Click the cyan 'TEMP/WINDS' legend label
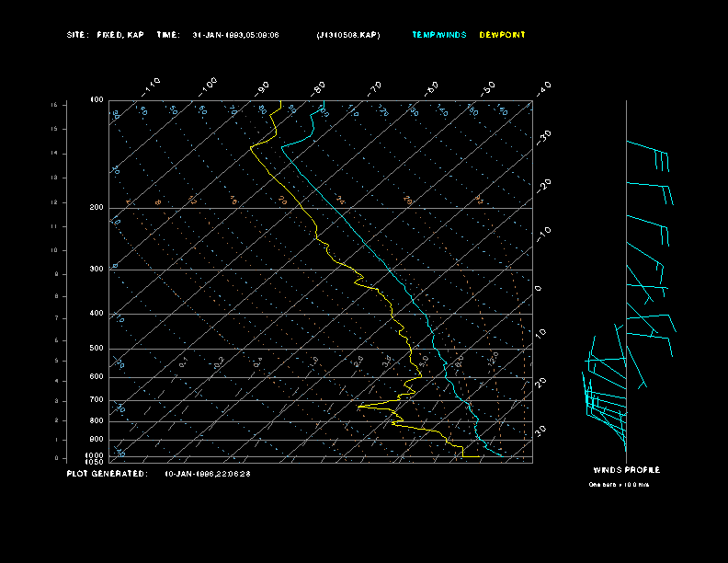 click(x=439, y=35)
